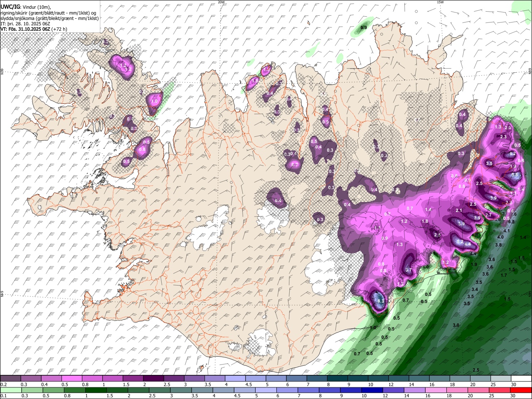Click the '0.2' label under the upper legend
This screenshot has width=532, height=399.
point(3,384)
